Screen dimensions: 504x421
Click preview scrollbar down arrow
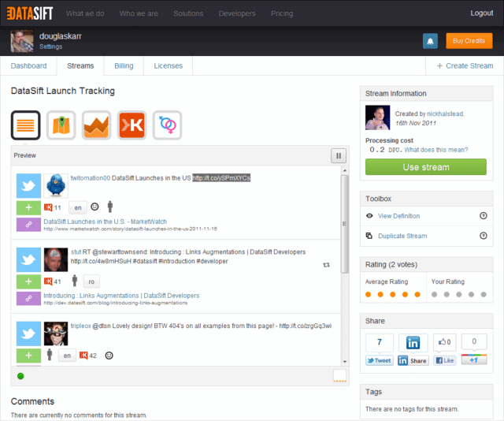click(x=345, y=362)
